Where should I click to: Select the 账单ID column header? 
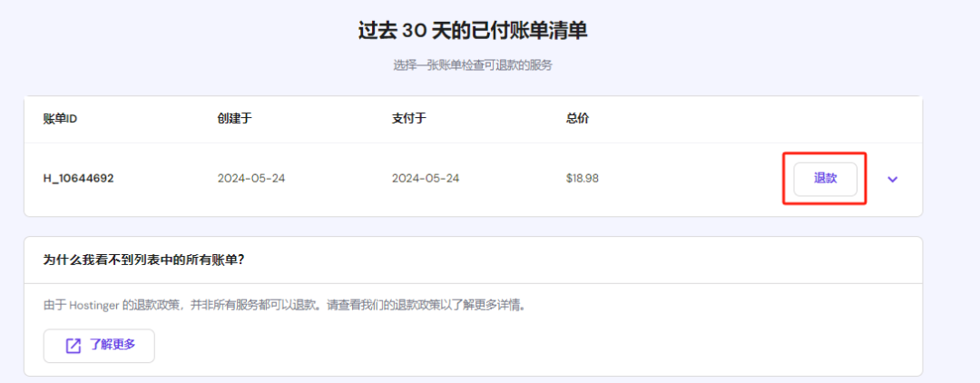[60, 120]
